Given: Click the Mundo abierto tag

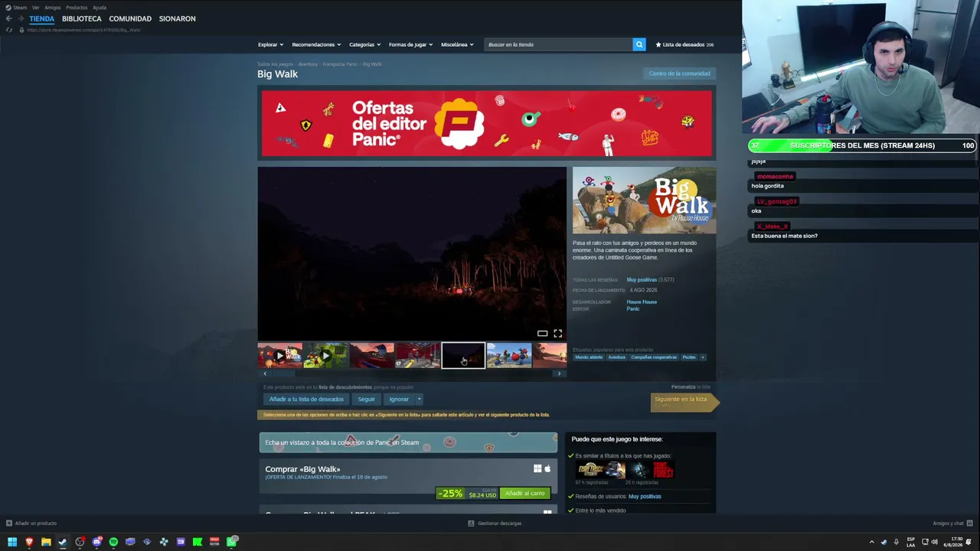Looking at the screenshot, I should [x=590, y=357].
